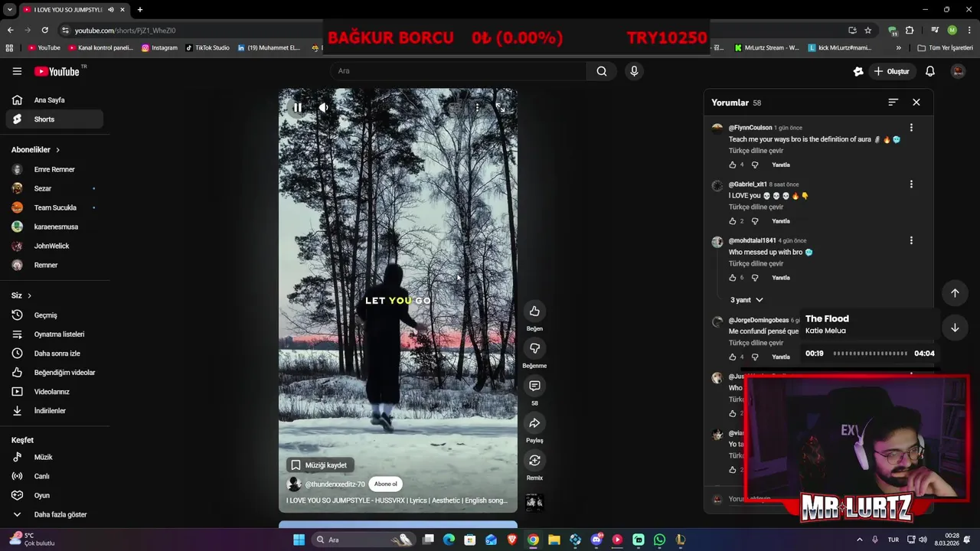Open Daha sonra izle
The height and width of the screenshot is (551, 980).
point(54,354)
